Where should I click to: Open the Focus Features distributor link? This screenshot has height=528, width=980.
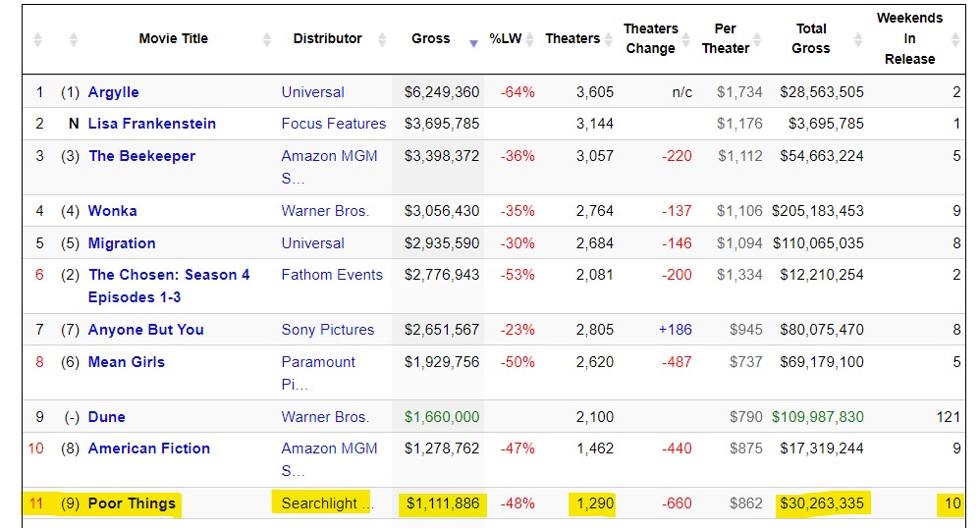click(333, 124)
